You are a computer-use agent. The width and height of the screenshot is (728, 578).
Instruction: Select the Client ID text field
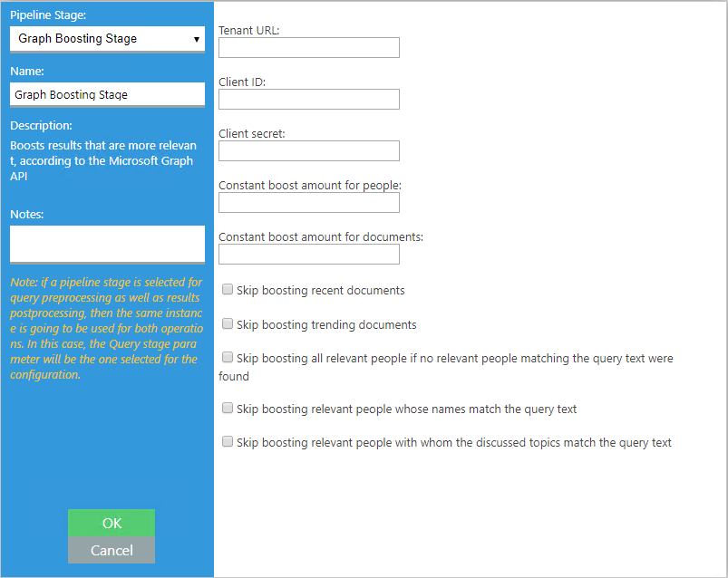[308, 99]
